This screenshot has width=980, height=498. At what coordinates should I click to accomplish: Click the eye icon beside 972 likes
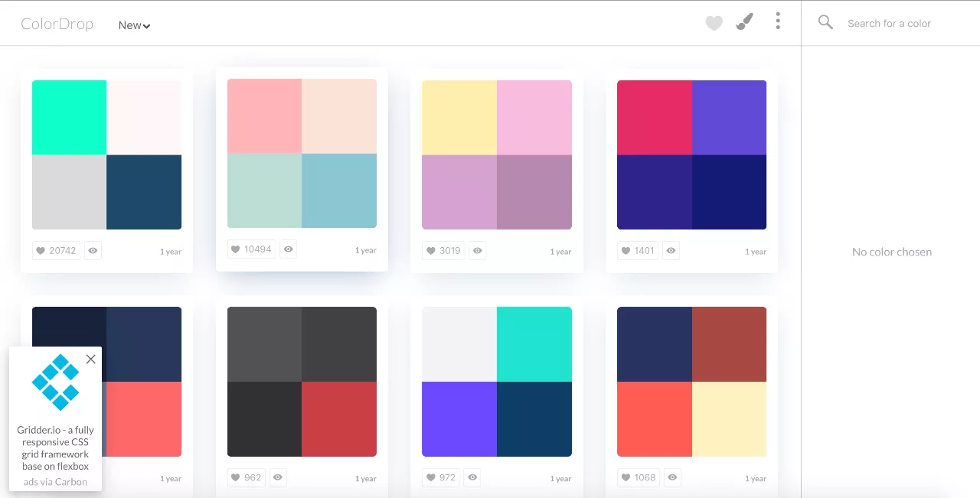coord(473,477)
